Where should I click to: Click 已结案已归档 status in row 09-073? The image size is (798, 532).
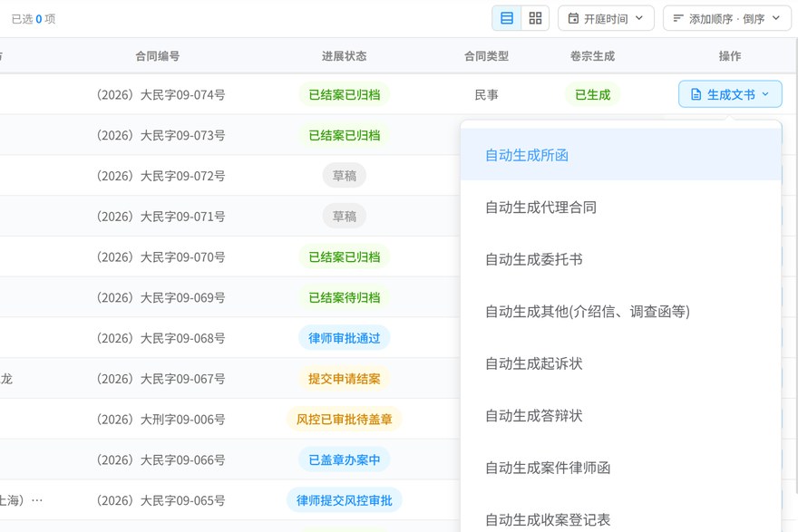point(344,135)
